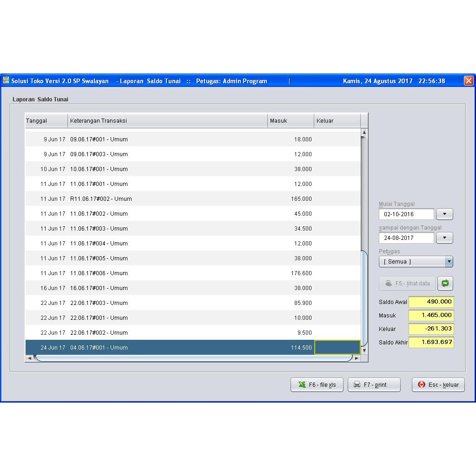Screen dimensions: 476x476
Task: Click the Masuk column header
Action: click(291, 120)
